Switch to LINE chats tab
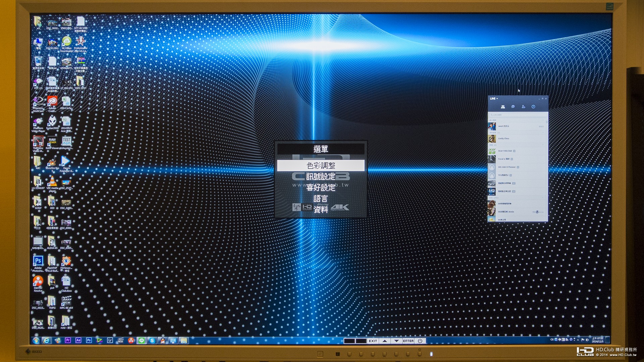Image resolution: width=644 pixels, height=362 pixels. click(x=513, y=107)
